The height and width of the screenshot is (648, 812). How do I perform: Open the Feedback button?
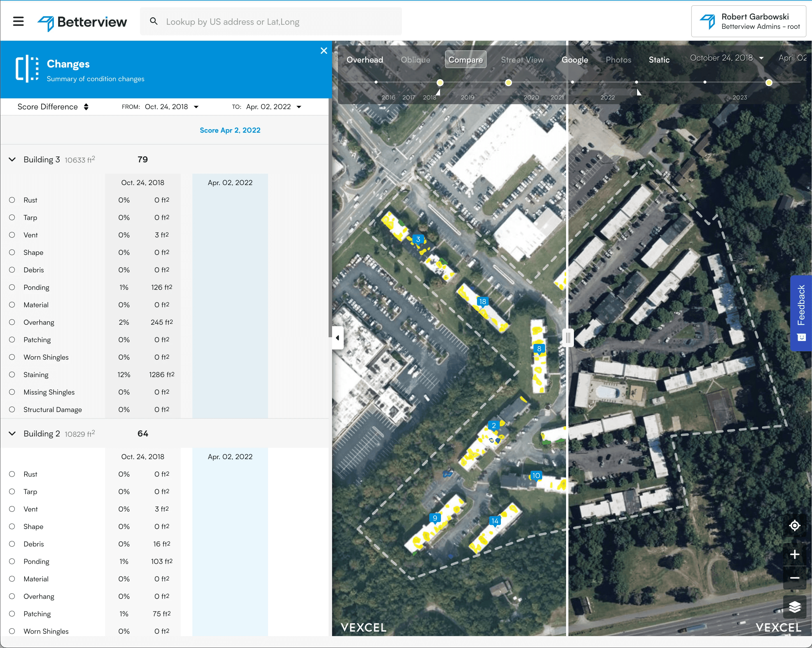pyautogui.click(x=801, y=313)
